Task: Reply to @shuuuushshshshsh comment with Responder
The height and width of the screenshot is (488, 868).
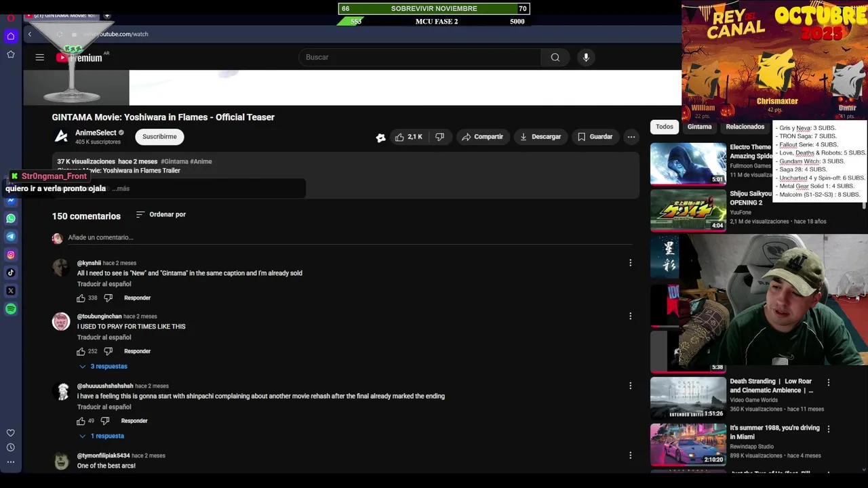Action: (134, 421)
